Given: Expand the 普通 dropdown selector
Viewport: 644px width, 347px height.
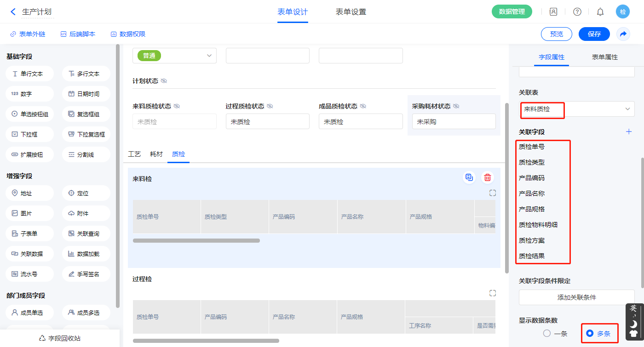Looking at the screenshot, I should pos(174,56).
